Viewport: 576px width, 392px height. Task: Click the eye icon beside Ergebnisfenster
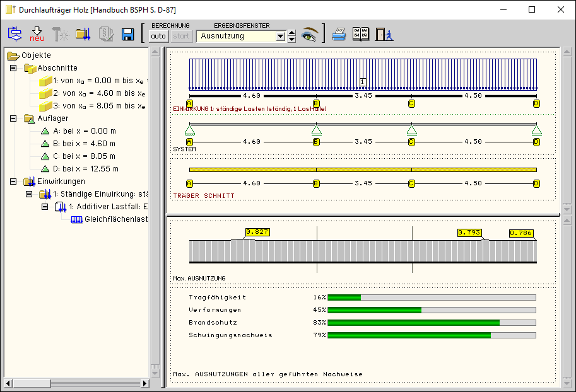(309, 35)
